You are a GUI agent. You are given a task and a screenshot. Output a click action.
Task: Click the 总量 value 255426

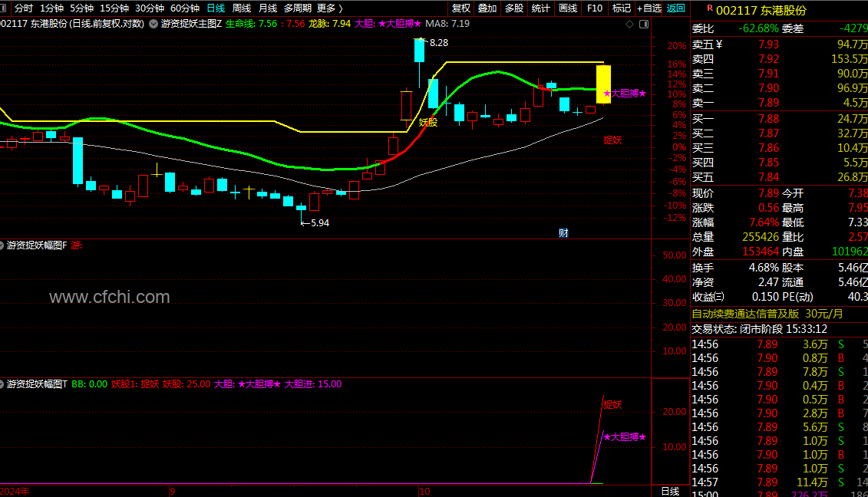pos(760,237)
